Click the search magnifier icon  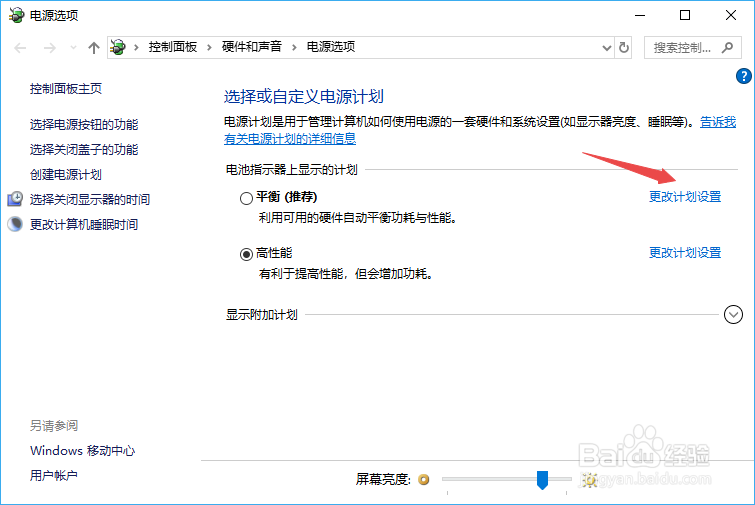[727, 47]
